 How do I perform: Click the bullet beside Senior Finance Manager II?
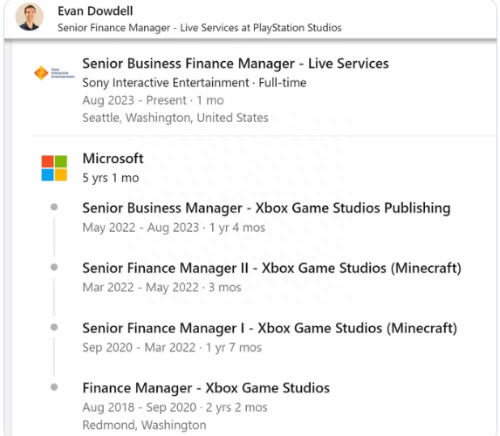click(54, 267)
